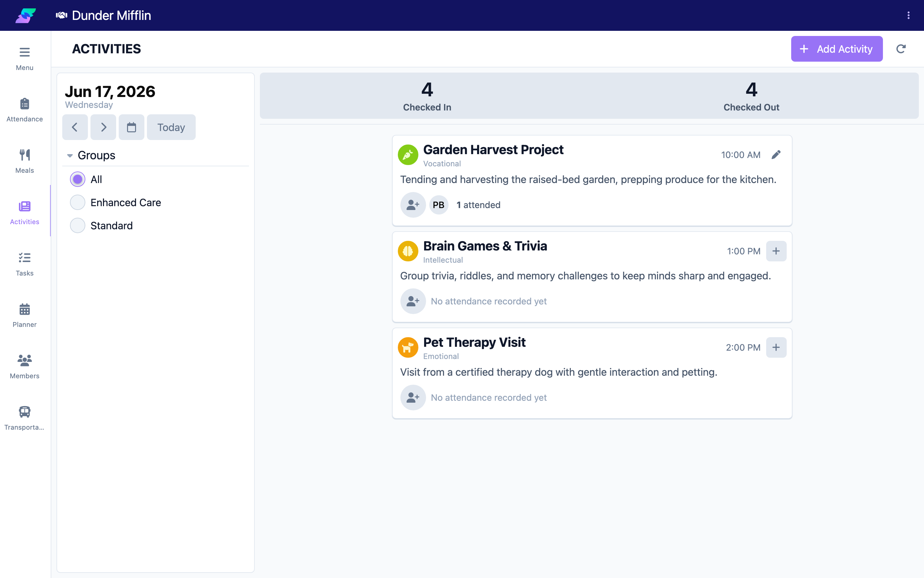Open the three-dot overflow menu
The image size is (924, 578).
pyautogui.click(x=908, y=15)
